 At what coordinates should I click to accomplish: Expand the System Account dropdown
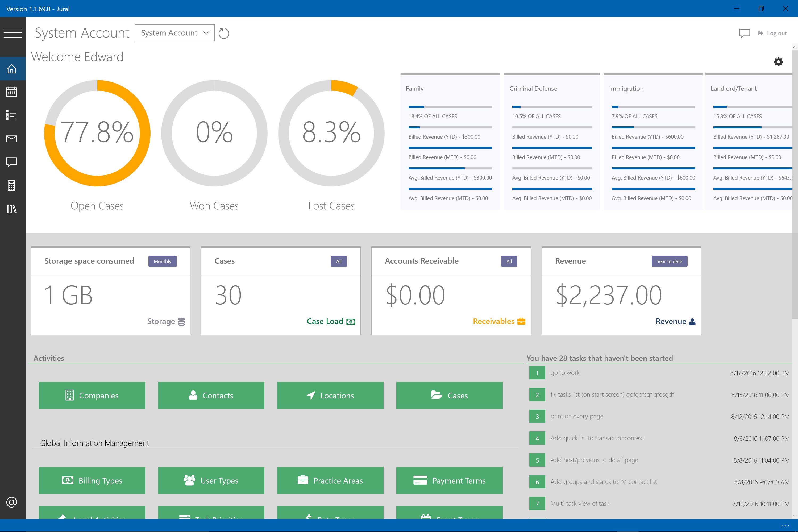point(174,33)
